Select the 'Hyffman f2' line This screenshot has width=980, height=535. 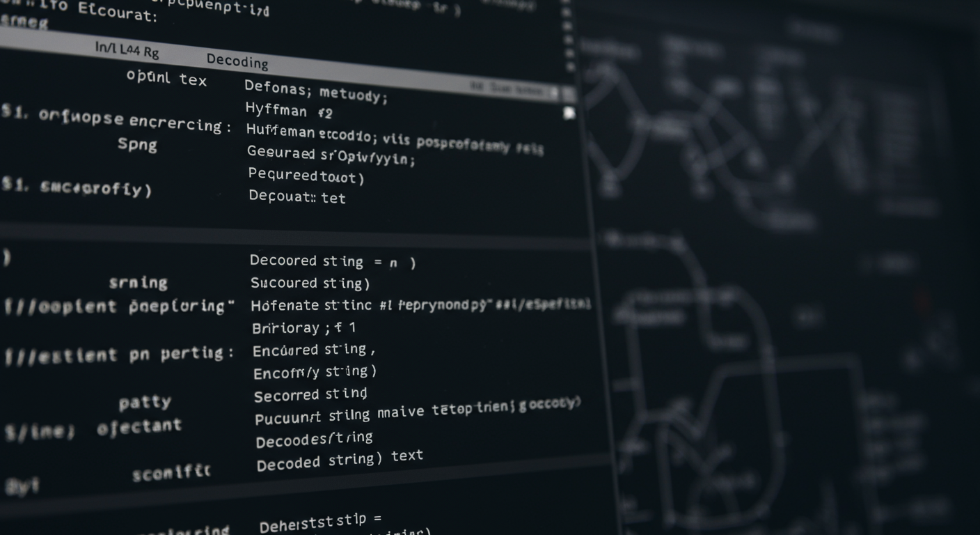click(289, 110)
